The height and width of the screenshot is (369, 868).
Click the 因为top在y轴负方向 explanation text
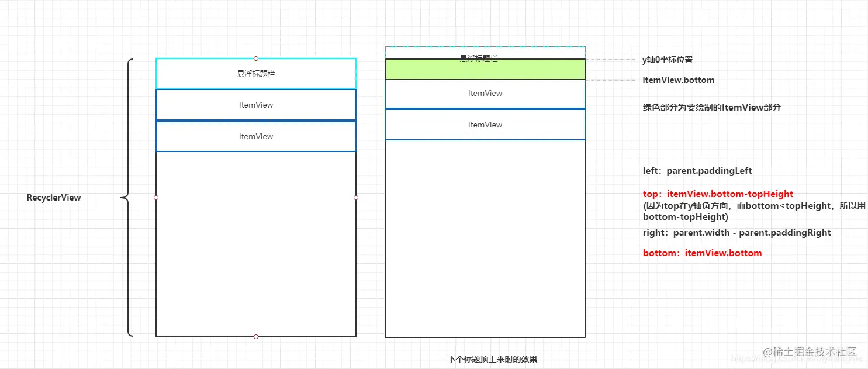tap(754, 211)
